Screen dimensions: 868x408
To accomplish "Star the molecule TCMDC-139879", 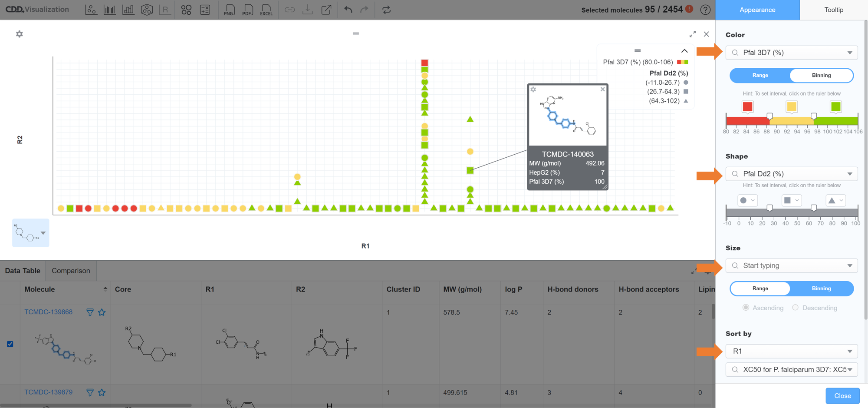I will pos(102,392).
